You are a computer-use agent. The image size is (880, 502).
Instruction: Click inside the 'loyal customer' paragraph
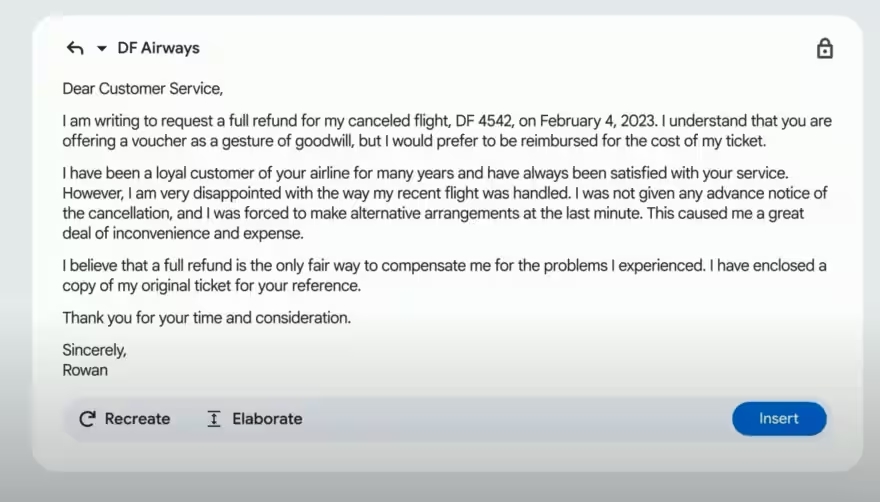[300, 175]
